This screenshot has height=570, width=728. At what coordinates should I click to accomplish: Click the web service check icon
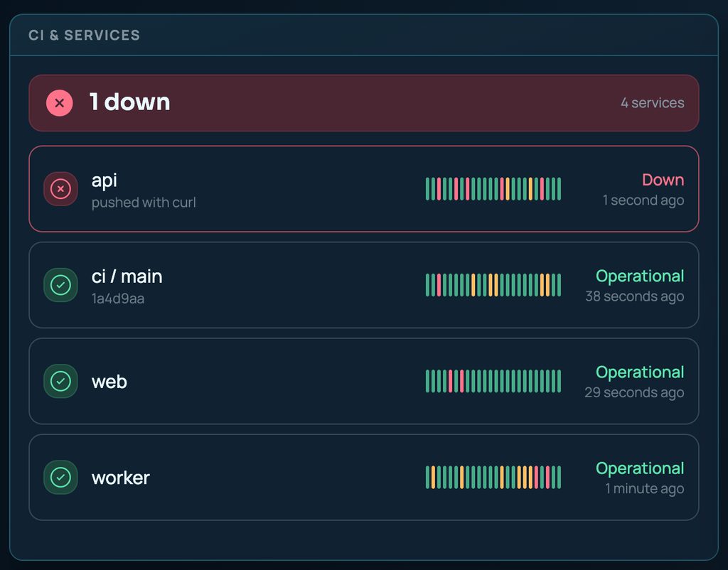click(x=60, y=381)
